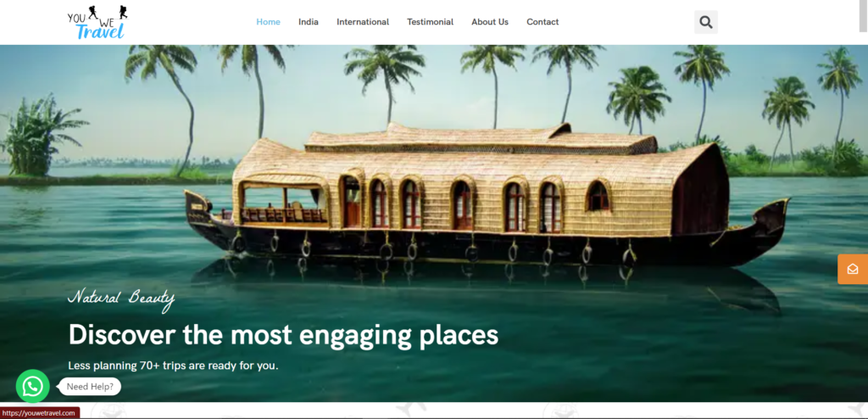This screenshot has height=419, width=868.
Task: Navigate to the Contact page
Action: pos(542,22)
